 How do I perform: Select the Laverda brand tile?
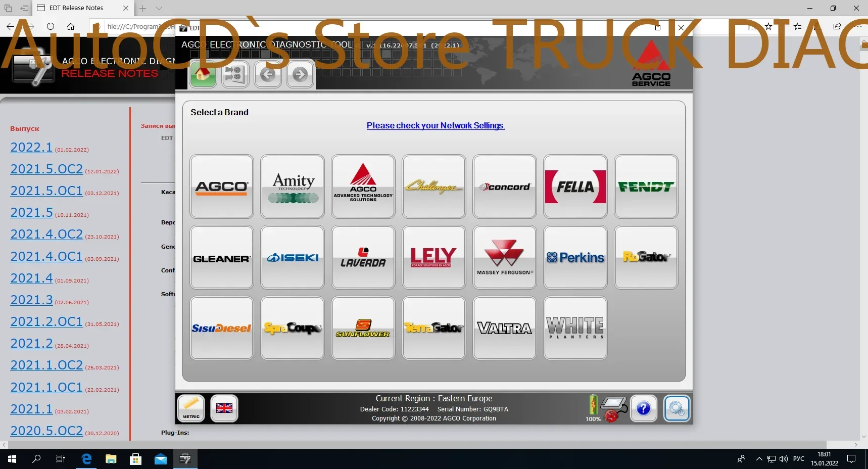tap(363, 257)
